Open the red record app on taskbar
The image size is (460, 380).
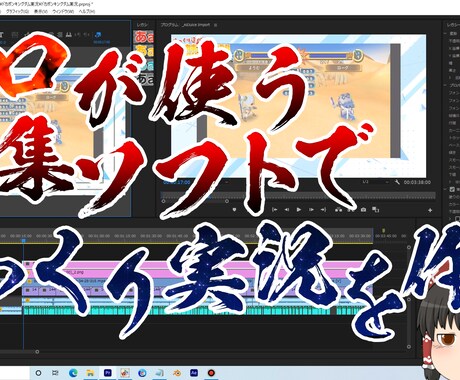pos(211,373)
